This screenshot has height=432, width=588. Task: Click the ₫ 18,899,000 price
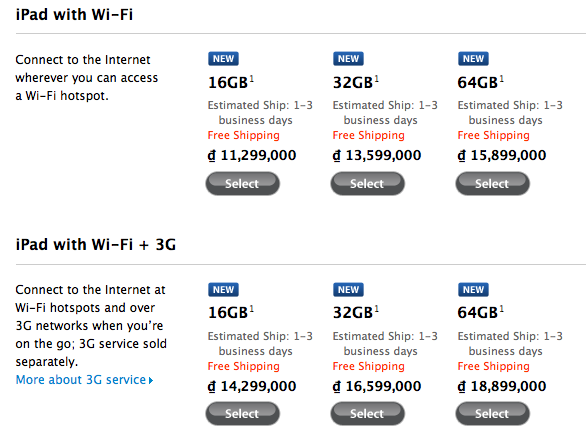(502, 386)
